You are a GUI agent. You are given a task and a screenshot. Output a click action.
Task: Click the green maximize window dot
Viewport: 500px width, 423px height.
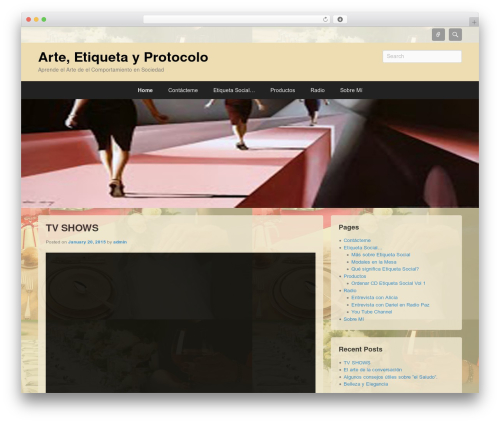(44, 20)
